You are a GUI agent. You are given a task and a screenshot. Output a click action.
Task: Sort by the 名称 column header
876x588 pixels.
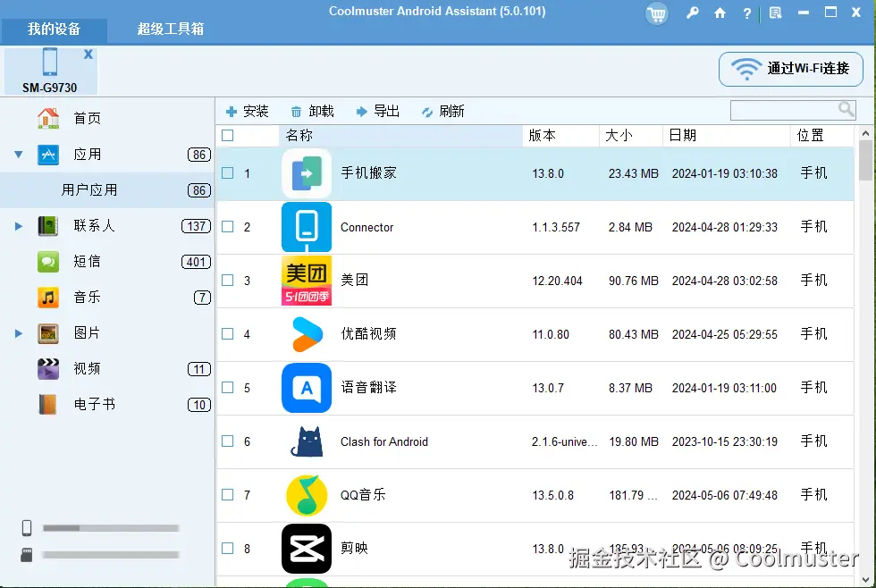tap(400, 135)
